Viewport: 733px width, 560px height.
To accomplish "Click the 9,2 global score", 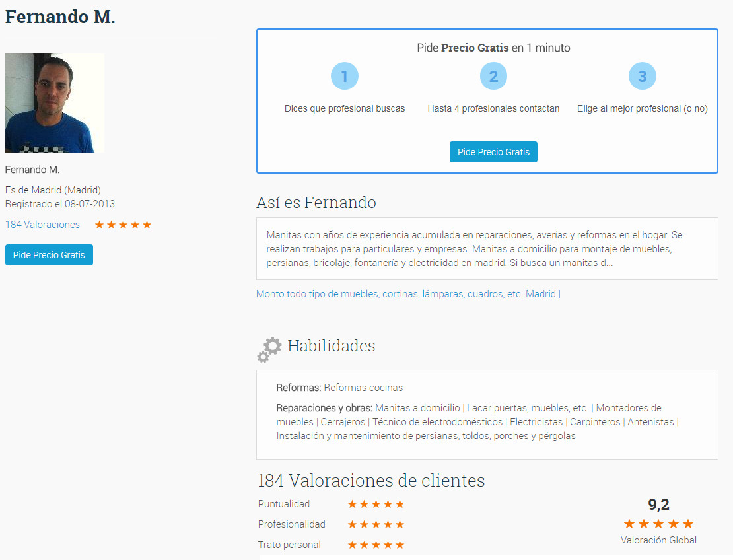I will pyautogui.click(x=658, y=505).
